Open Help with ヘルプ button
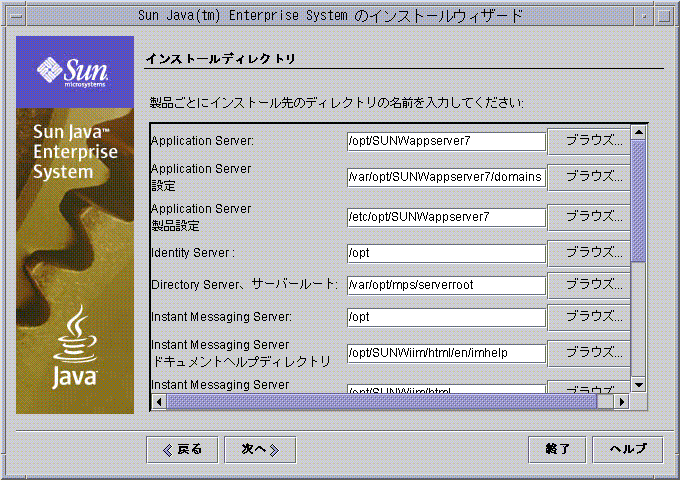This screenshot has width=680, height=480. click(x=628, y=450)
